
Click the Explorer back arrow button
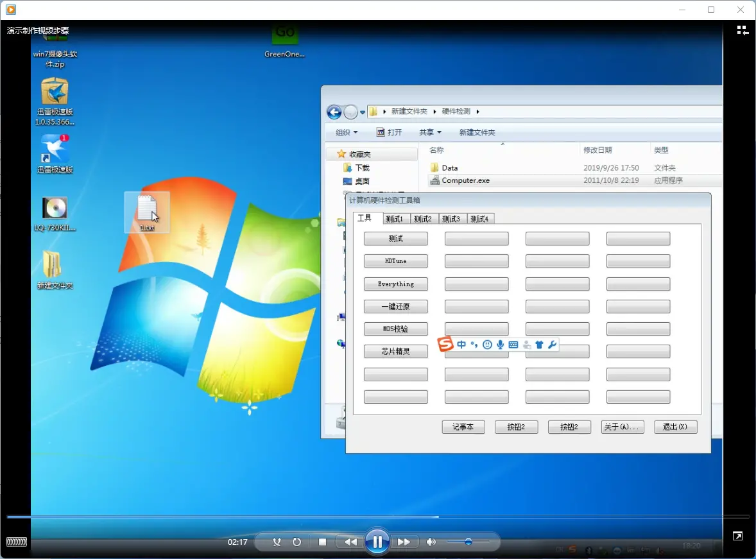coord(334,112)
